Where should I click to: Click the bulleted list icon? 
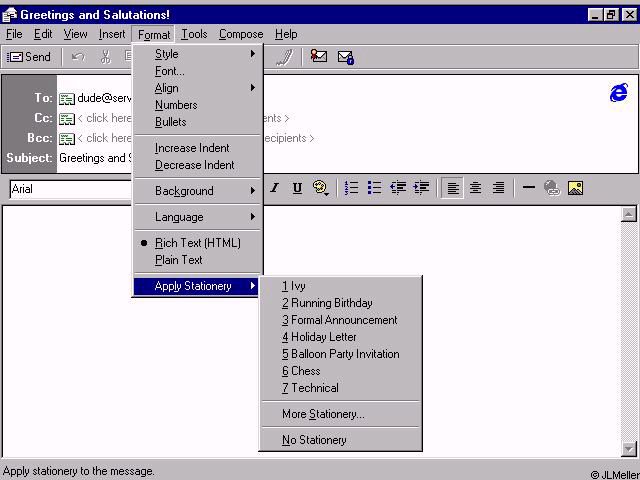tap(374, 188)
